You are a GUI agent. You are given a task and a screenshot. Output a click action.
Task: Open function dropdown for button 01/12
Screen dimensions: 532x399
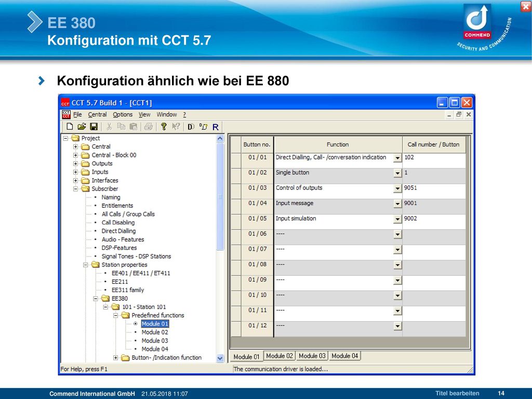[x=397, y=326]
